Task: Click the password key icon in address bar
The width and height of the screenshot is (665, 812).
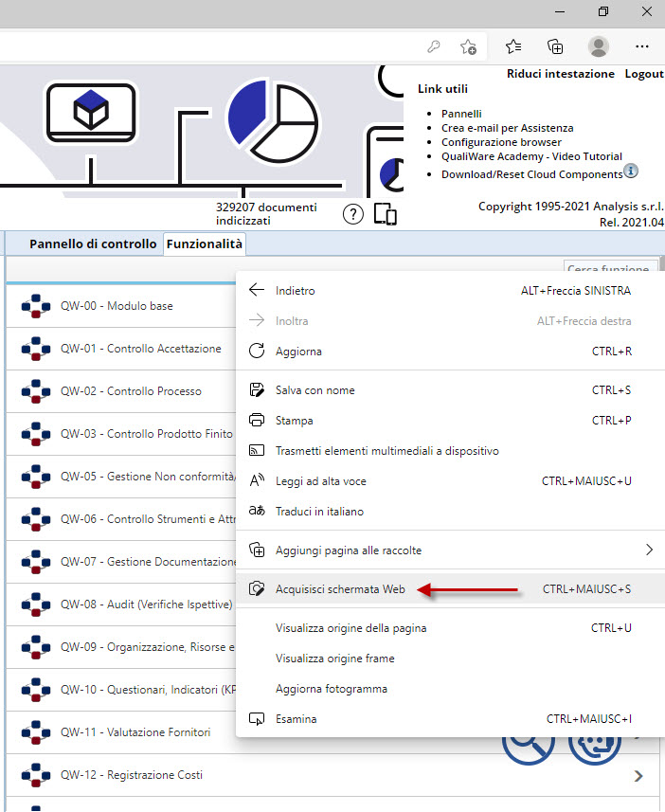Action: [x=434, y=46]
